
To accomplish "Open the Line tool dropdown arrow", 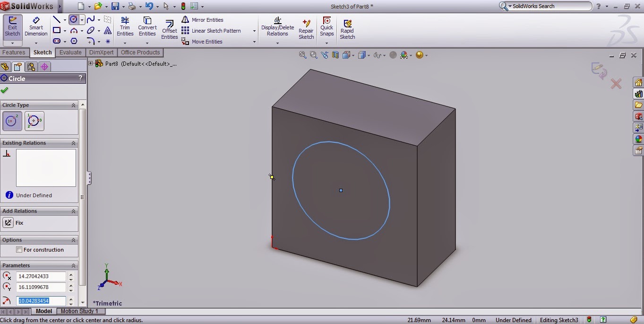I will click(x=65, y=20).
